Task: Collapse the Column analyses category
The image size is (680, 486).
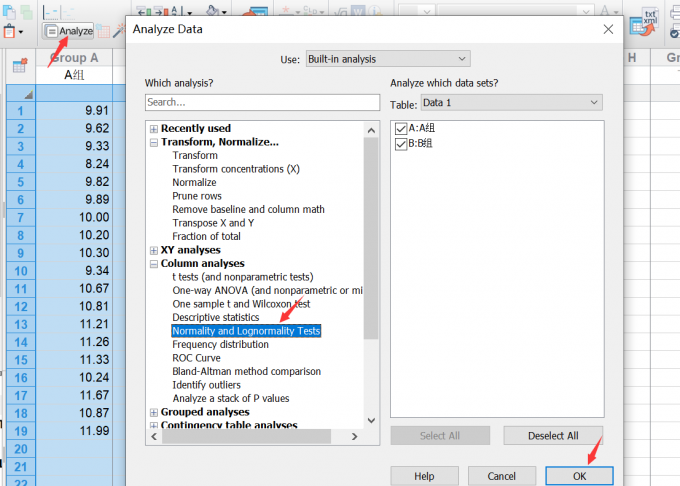Action: tap(154, 264)
